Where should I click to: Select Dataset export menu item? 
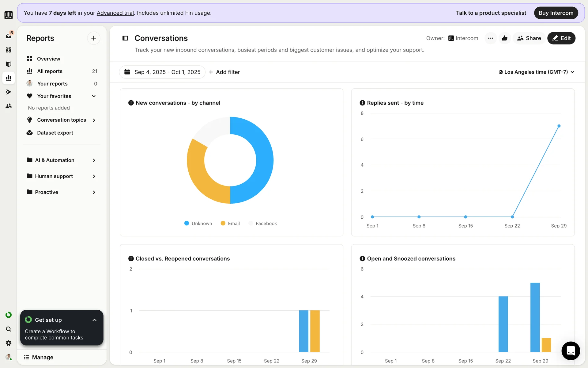(55, 133)
